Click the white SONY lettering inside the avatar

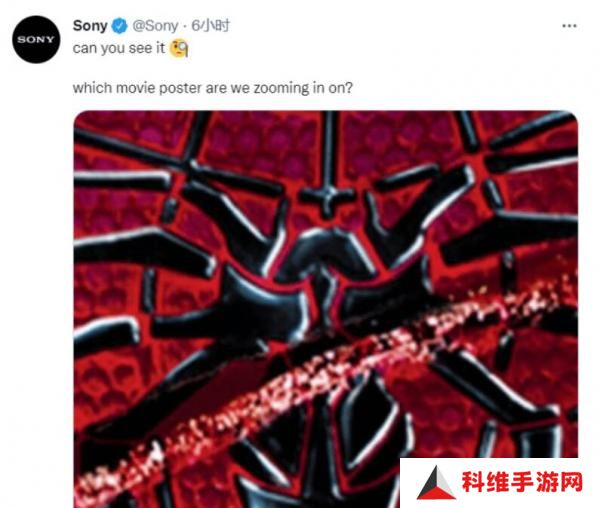36,39
